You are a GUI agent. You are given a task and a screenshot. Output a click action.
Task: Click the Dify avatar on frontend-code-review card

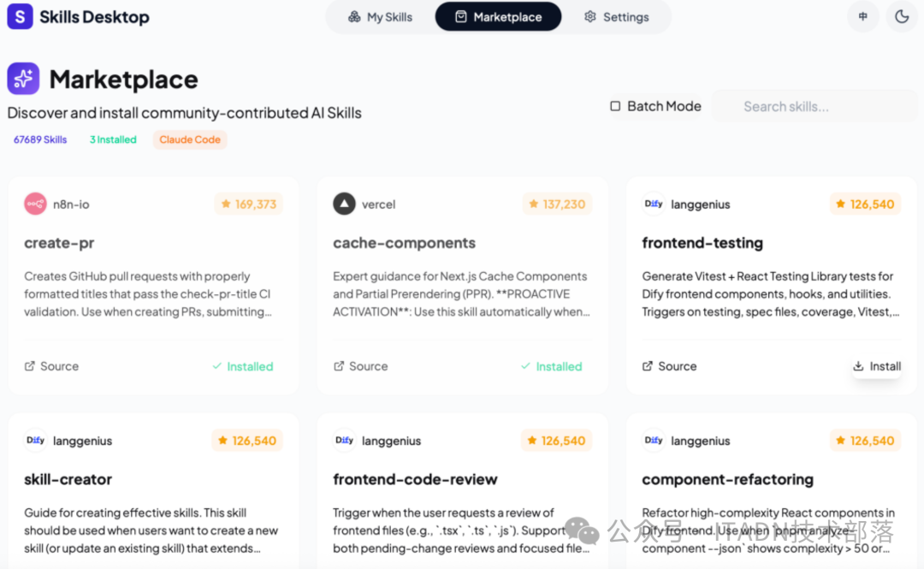pyautogui.click(x=344, y=441)
